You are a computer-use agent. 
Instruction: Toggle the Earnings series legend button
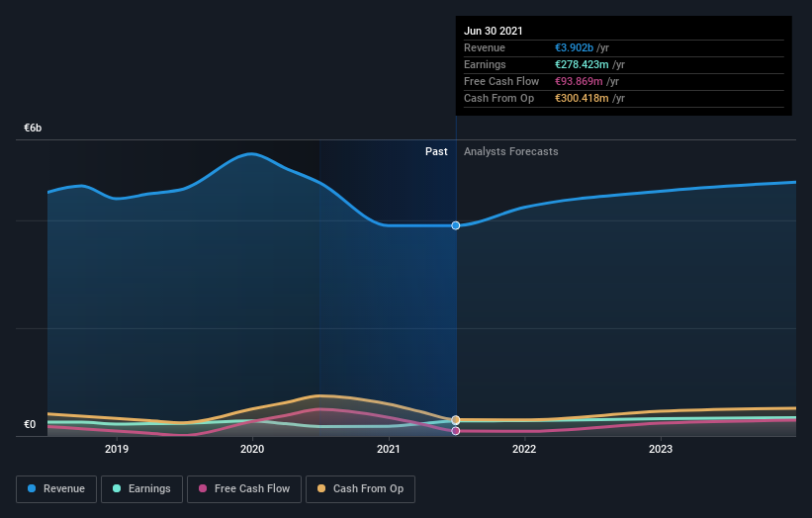coord(141,489)
